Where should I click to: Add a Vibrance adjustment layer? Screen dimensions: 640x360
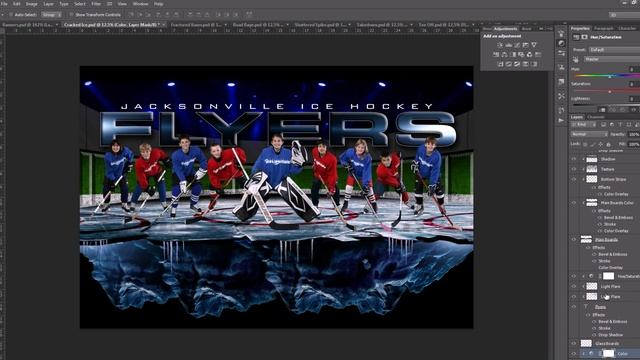[x=534, y=45]
